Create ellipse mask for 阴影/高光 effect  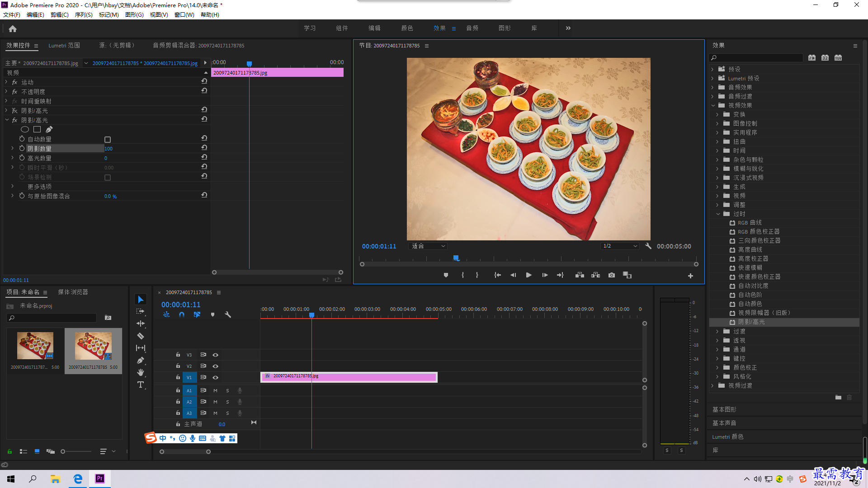coord(25,129)
